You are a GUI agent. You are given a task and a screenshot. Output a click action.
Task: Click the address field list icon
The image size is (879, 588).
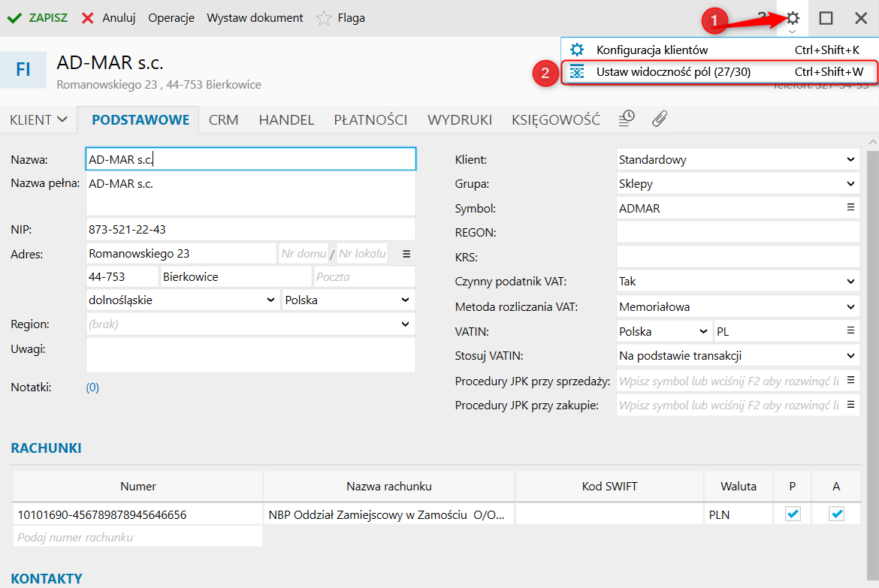[406, 254]
